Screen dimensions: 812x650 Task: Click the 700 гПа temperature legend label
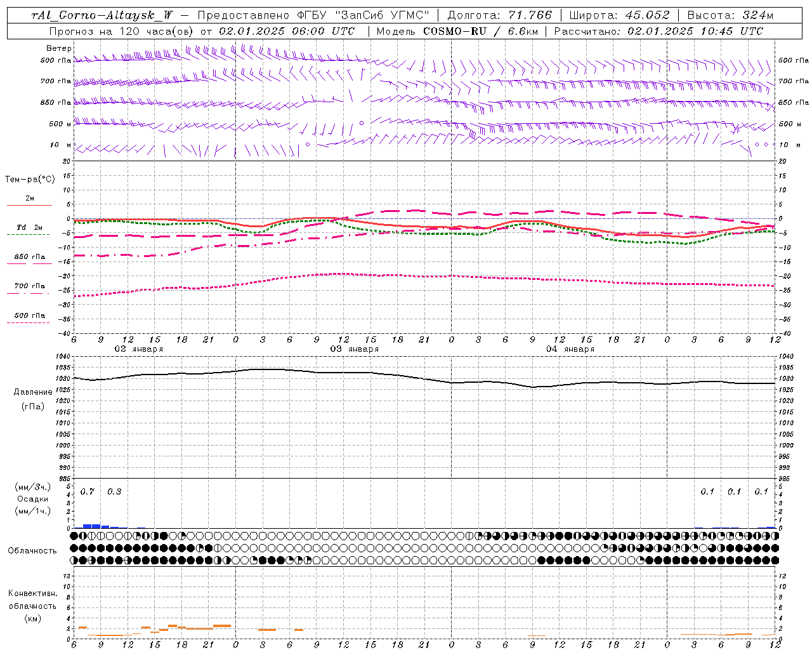(x=30, y=286)
